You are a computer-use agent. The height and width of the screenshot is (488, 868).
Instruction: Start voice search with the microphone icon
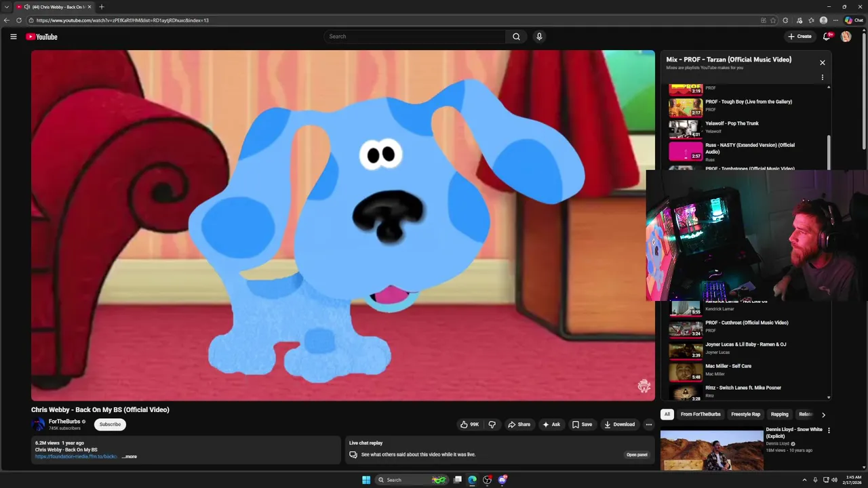539,37
